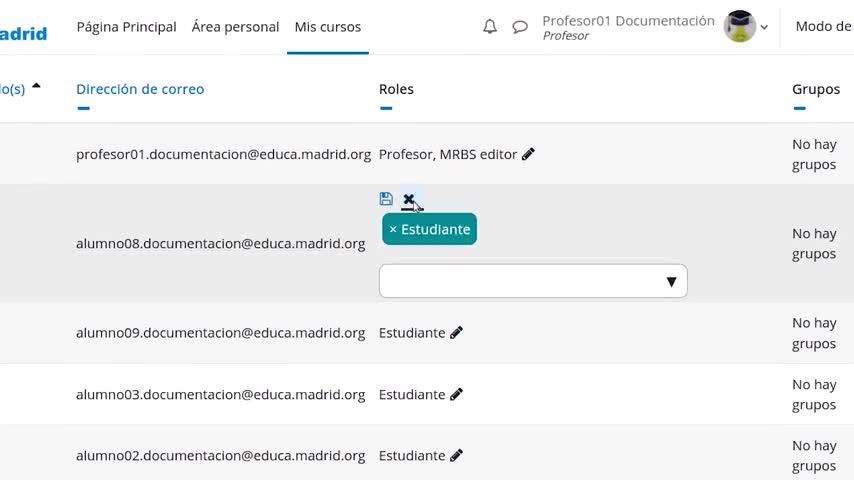Click the ascending sort arrow icon
Image resolution: width=854 pixels, height=480 pixels.
coord(36,85)
